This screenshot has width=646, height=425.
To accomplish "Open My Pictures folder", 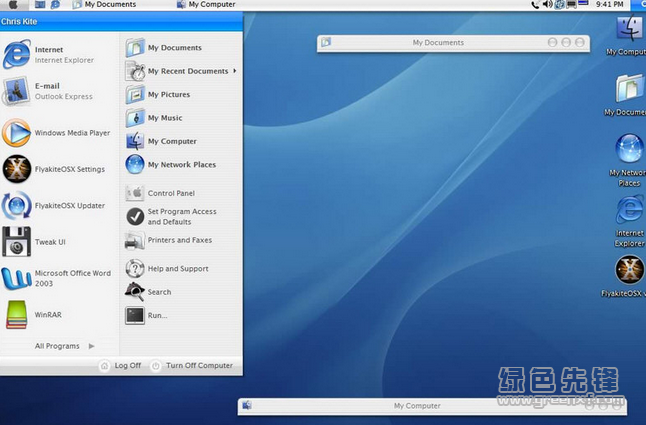I will [x=158, y=94].
